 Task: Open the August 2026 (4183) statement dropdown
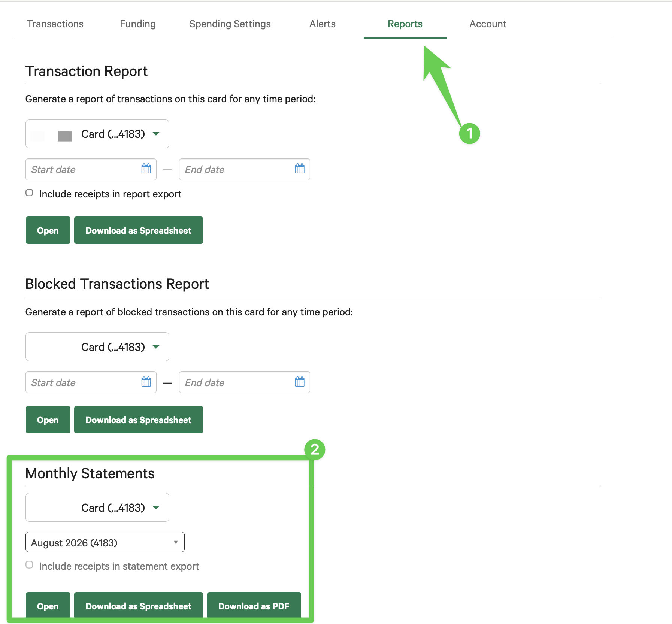point(105,542)
